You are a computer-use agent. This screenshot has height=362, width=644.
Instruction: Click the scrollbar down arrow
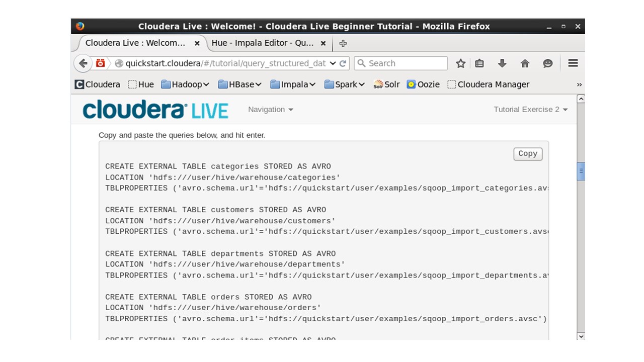click(x=581, y=336)
